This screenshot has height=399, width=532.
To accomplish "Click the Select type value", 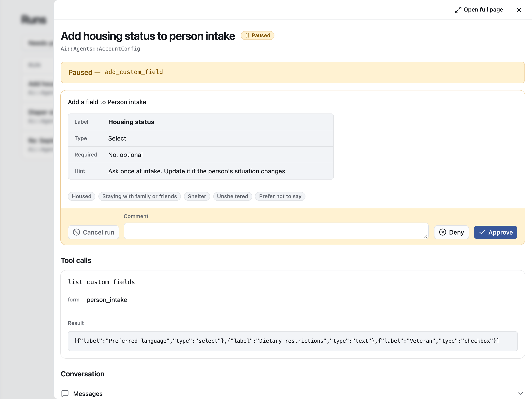I will pyautogui.click(x=117, y=138).
